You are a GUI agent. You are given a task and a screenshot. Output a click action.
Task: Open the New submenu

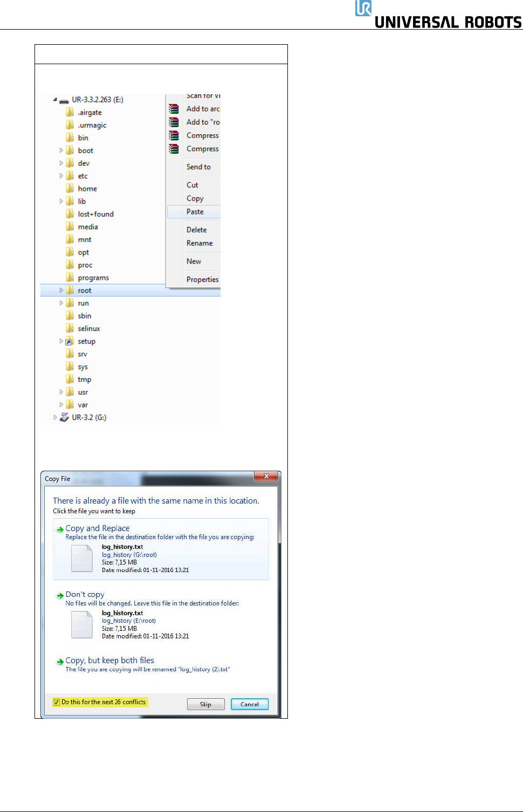pyautogui.click(x=194, y=262)
